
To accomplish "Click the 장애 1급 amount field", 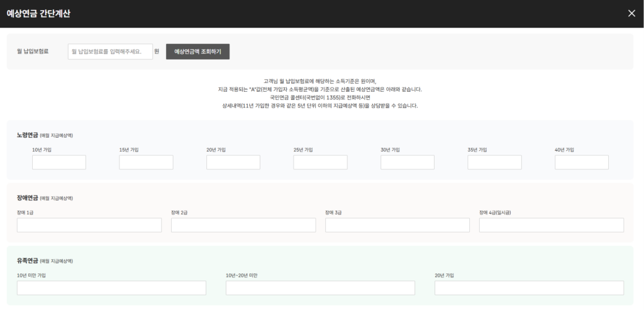I will click(x=89, y=225).
